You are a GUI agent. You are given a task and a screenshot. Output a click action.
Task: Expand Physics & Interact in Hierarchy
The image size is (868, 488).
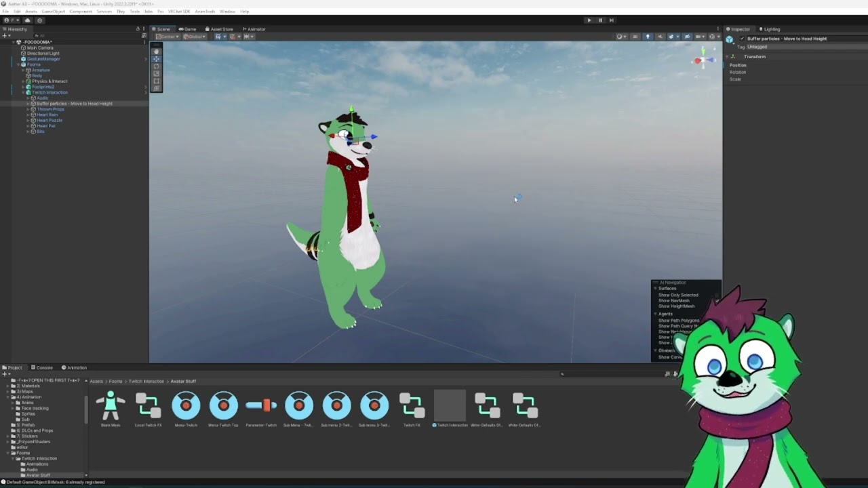[x=23, y=81]
